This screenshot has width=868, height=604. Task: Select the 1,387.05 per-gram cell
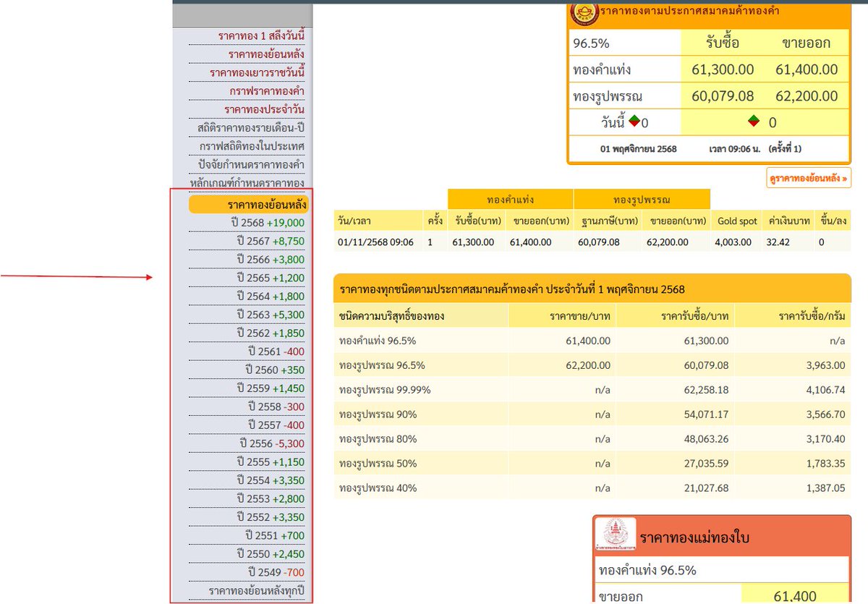[x=825, y=488]
